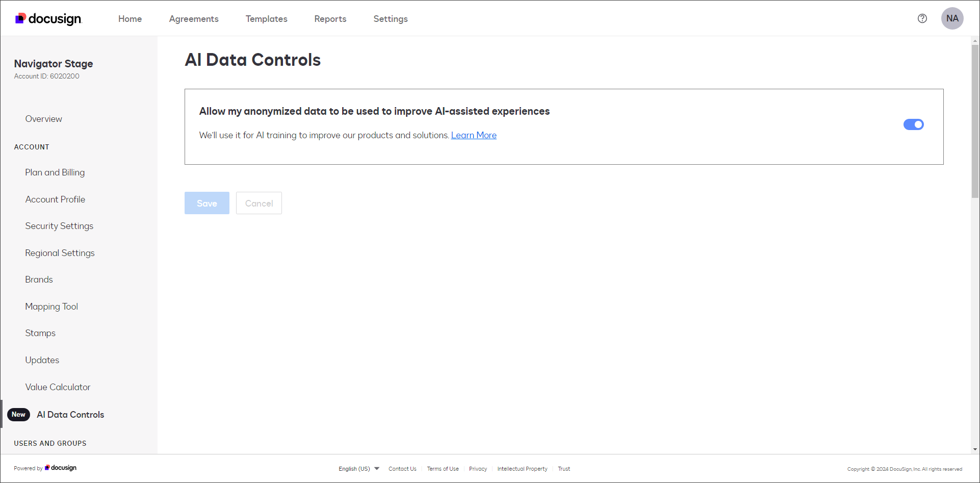
Task: Navigate to the Home tab
Action: coord(130,18)
